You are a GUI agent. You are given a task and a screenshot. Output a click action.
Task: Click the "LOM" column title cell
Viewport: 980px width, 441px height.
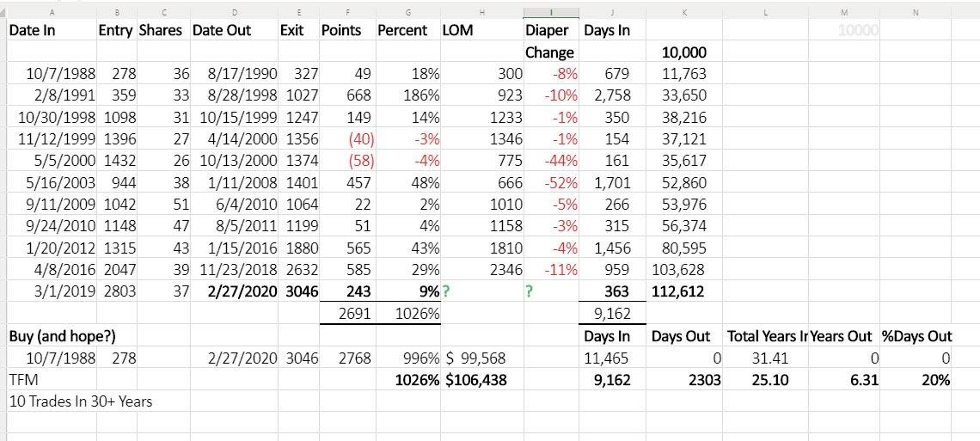pyautogui.click(x=456, y=30)
